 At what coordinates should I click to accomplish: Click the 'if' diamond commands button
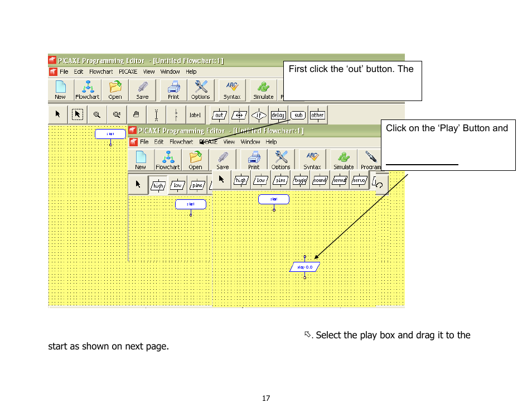pyautogui.click(x=259, y=115)
